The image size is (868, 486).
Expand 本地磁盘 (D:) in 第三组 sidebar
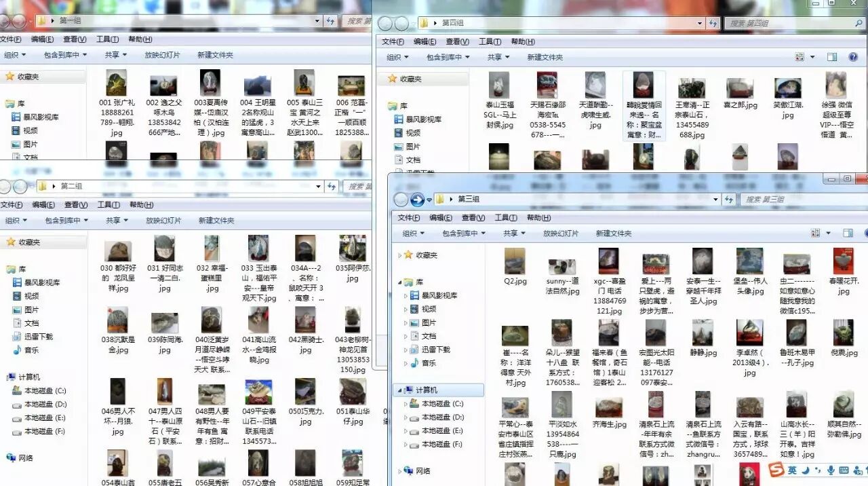(x=406, y=417)
